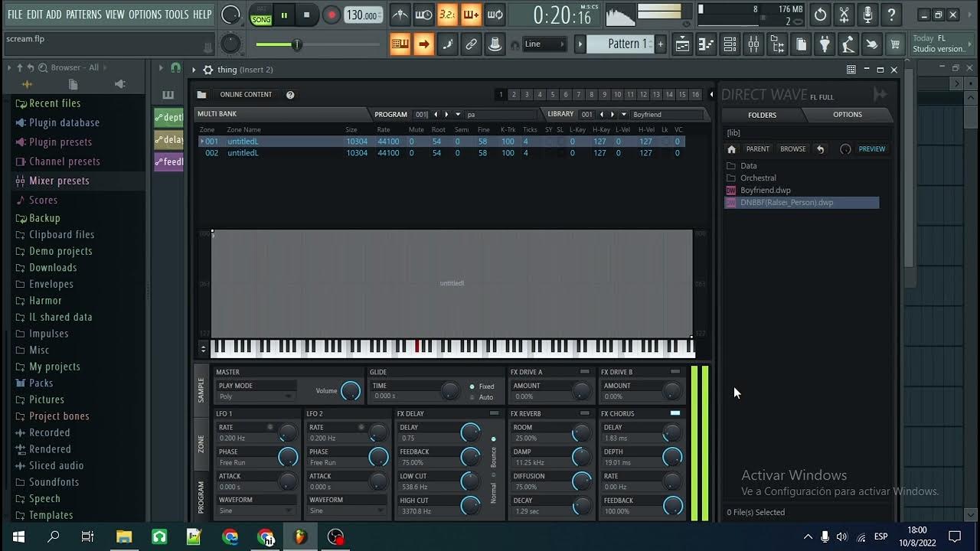Click the speaker volume tray icon
Viewport: 980px width, 551px height.
click(x=842, y=537)
